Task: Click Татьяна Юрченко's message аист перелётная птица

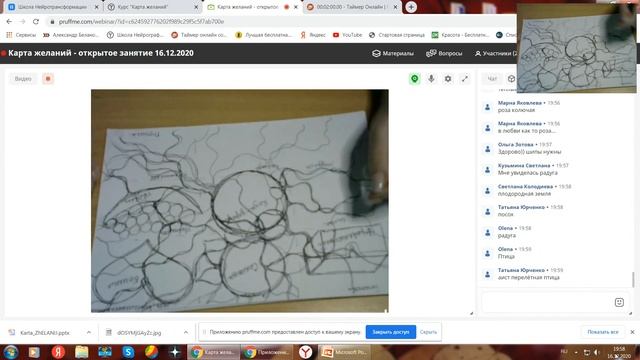Action: click(529, 278)
